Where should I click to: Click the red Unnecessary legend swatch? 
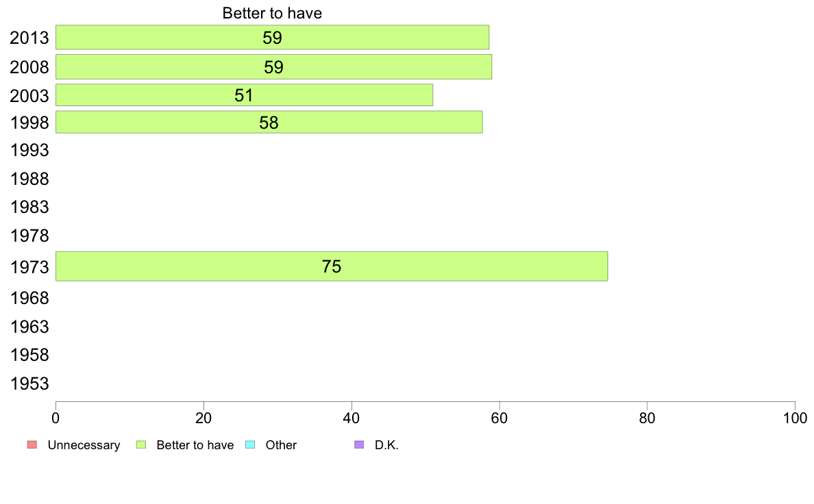[32, 445]
